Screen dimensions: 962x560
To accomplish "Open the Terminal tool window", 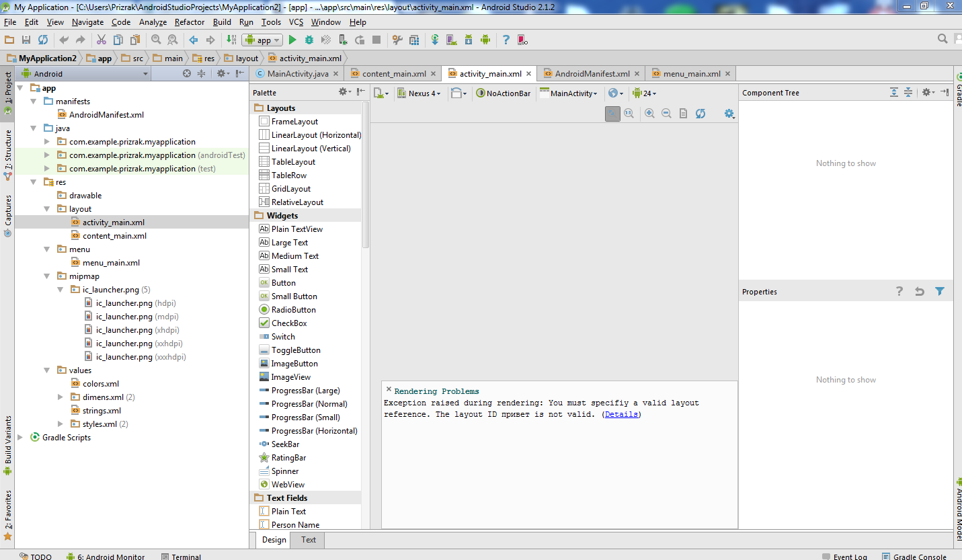I will coord(181,556).
